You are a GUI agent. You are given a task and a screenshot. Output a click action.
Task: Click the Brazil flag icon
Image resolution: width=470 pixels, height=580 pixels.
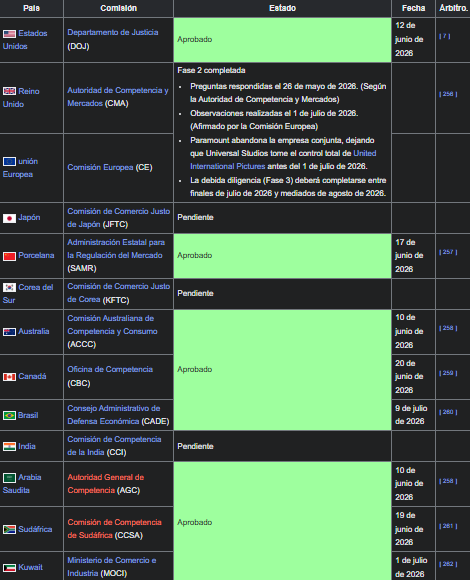pyautogui.click(x=9, y=415)
